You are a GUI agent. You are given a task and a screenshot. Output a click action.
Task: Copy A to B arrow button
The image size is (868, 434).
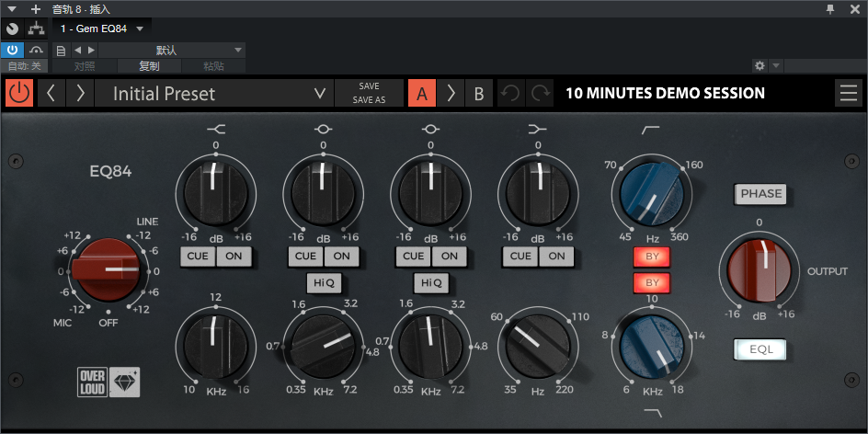tap(451, 93)
